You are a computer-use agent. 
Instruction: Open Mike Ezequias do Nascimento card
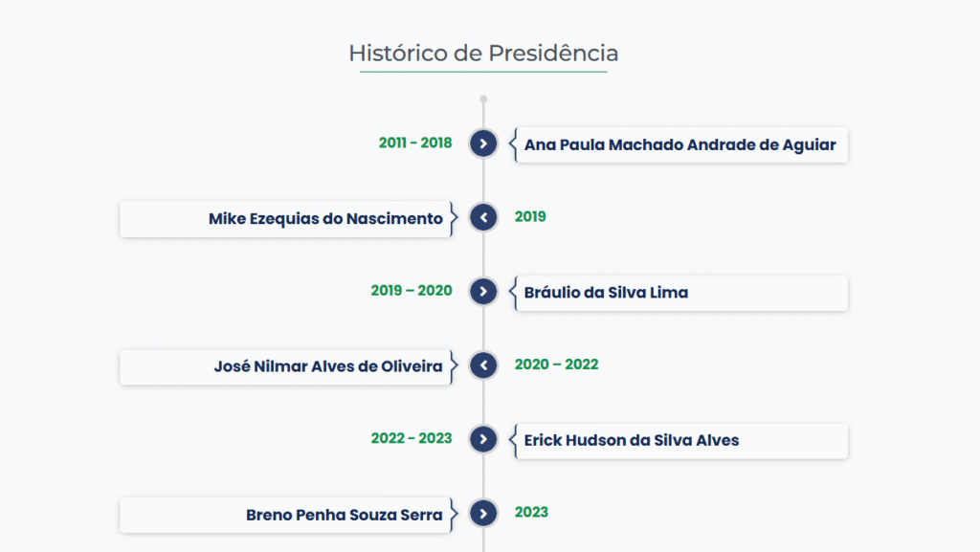285,218
